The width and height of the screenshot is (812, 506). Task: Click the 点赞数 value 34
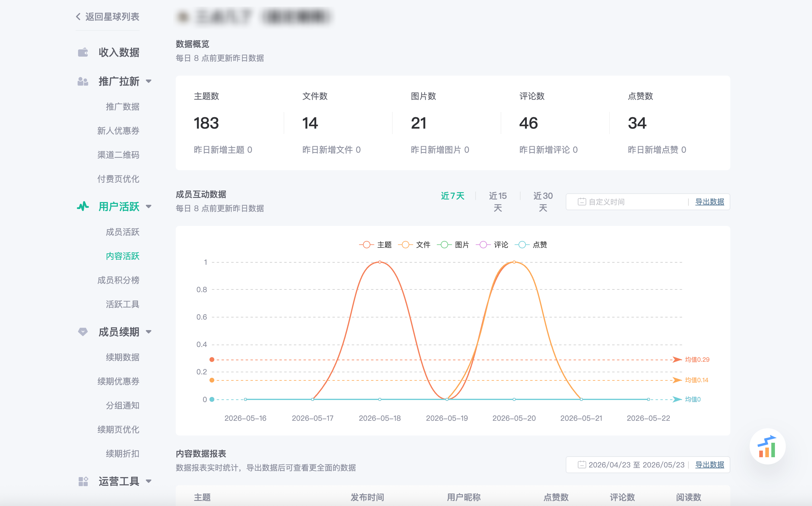click(x=637, y=123)
